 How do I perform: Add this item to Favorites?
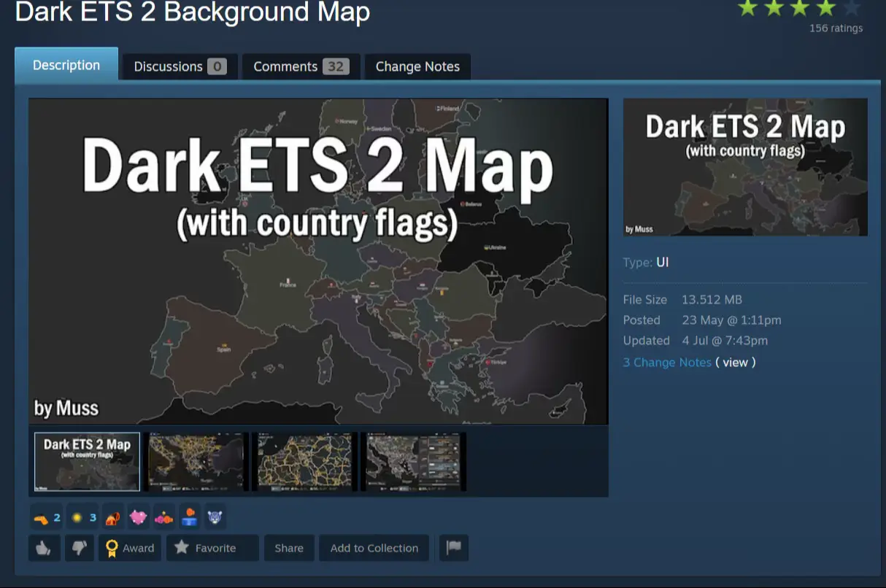pos(212,548)
